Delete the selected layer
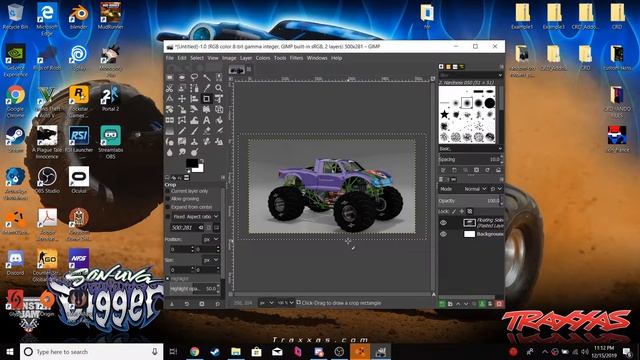This screenshot has width=640, height=360. point(499,304)
